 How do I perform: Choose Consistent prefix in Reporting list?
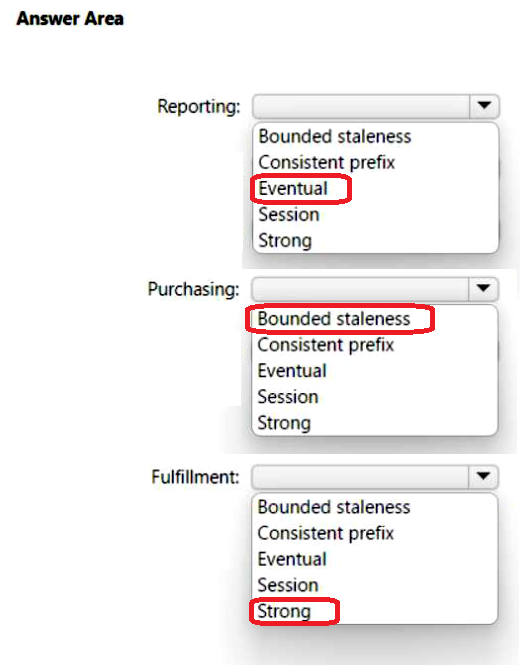[327, 163]
